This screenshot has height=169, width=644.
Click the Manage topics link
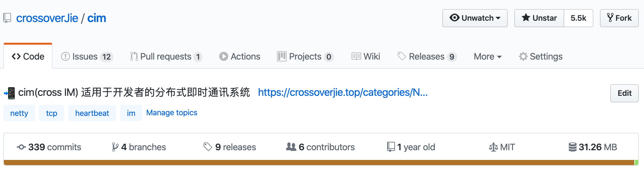(x=172, y=113)
